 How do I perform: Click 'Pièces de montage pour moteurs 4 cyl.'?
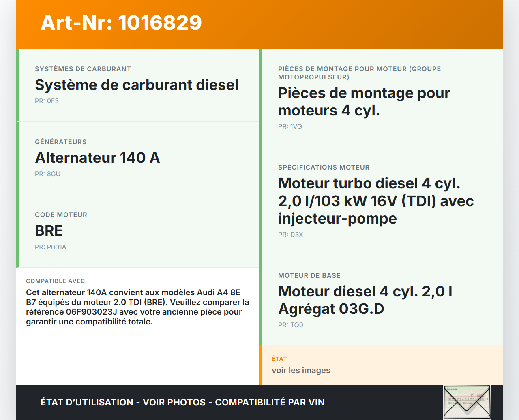click(364, 102)
